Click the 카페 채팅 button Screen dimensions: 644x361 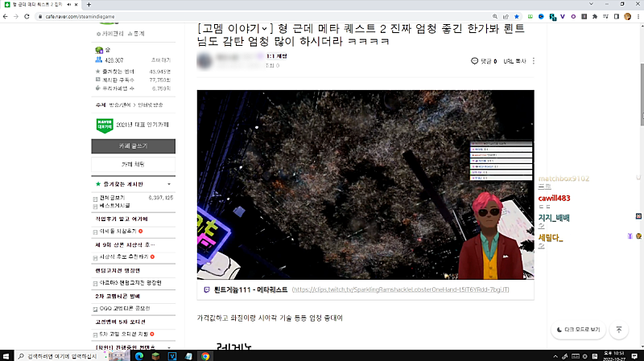(x=133, y=164)
